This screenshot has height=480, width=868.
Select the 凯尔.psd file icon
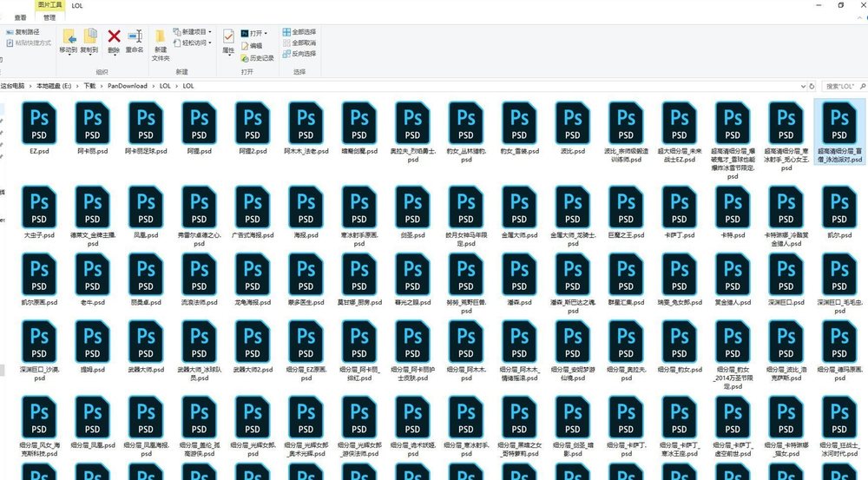point(839,207)
